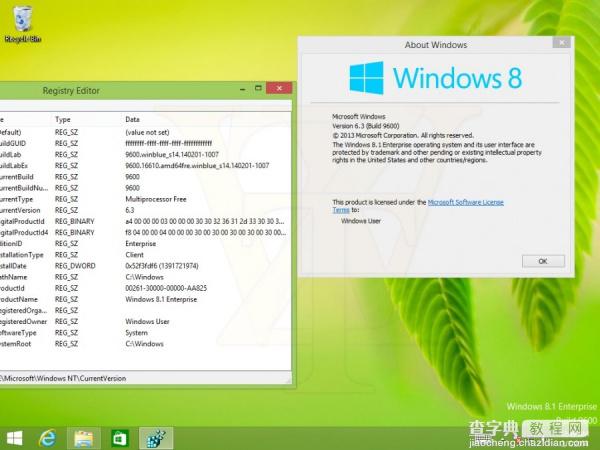This screenshot has width=600, height=450.
Task: Open the Recycle Bin desktop icon
Action: (22, 24)
